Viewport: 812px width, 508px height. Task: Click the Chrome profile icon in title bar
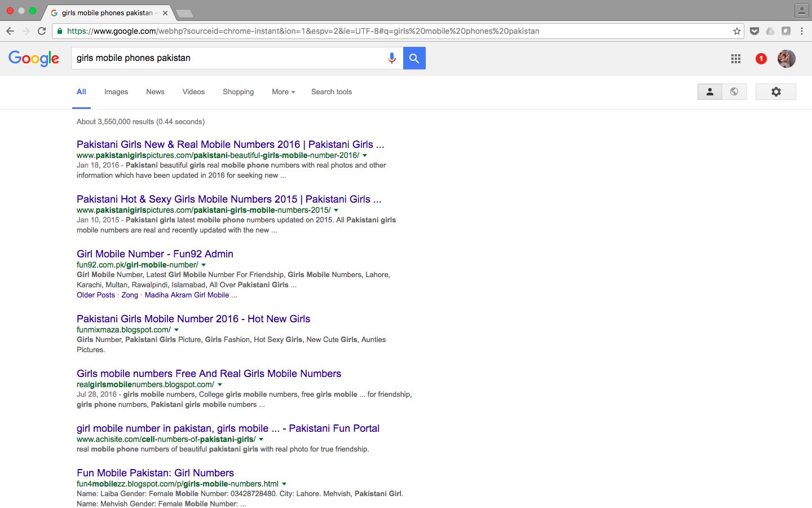click(802, 10)
